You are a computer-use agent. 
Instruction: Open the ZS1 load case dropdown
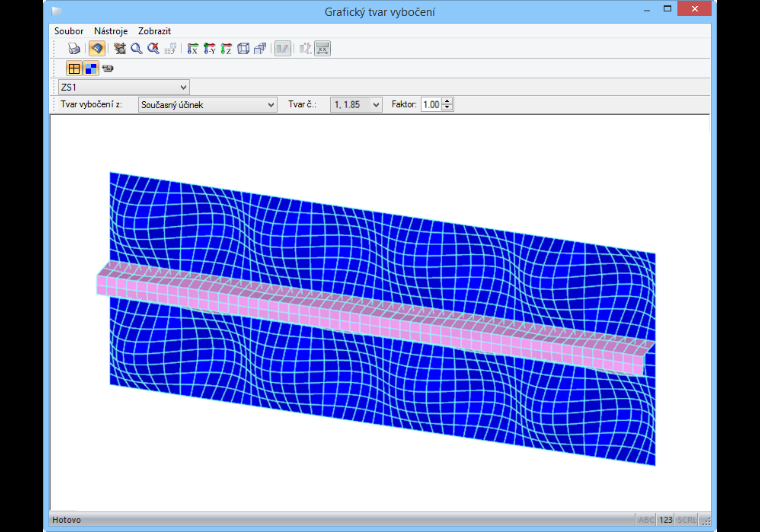point(124,87)
